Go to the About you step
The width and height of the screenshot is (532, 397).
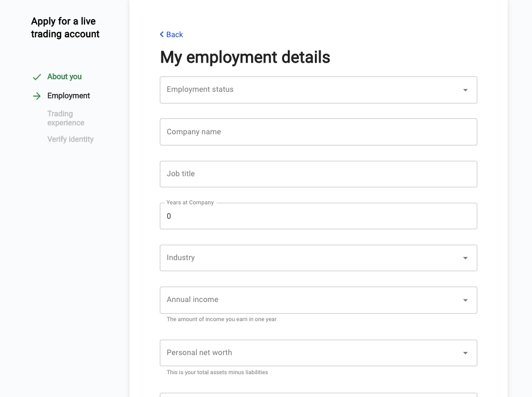64,76
